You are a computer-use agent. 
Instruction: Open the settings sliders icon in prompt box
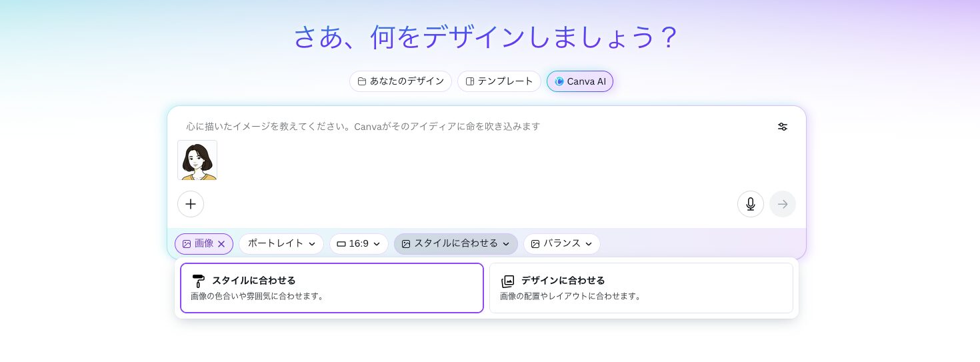pos(783,127)
